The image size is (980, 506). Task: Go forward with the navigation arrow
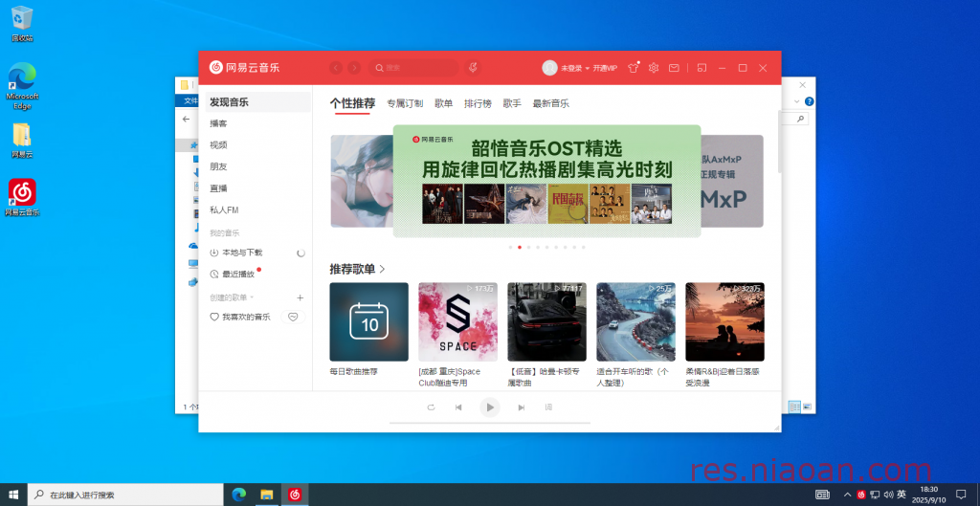(x=354, y=68)
